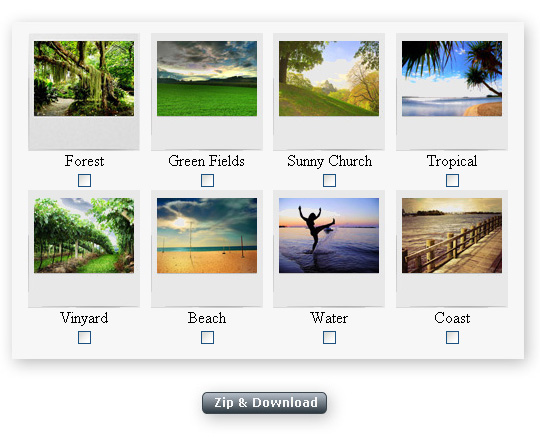Select the Sunny Church checkbox
The width and height of the screenshot is (540, 438).
329,180
